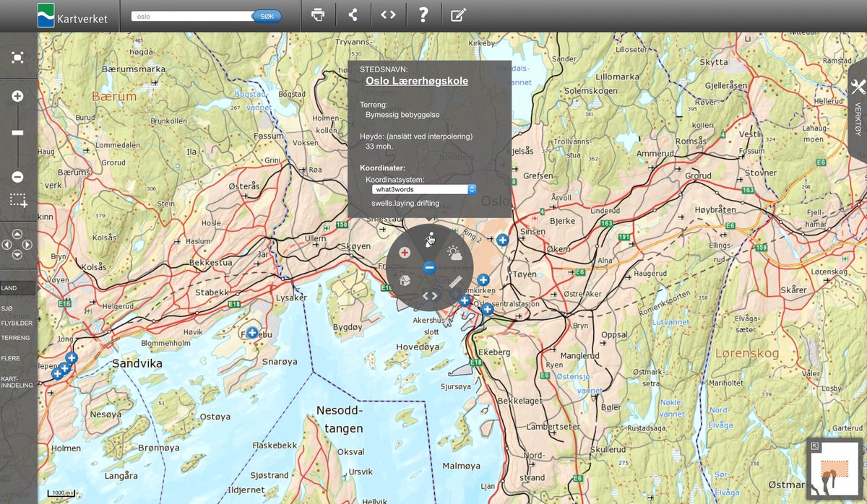Click the overview minimap thumbnail
This screenshot has width=867, height=504.
pyautogui.click(x=834, y=470)
